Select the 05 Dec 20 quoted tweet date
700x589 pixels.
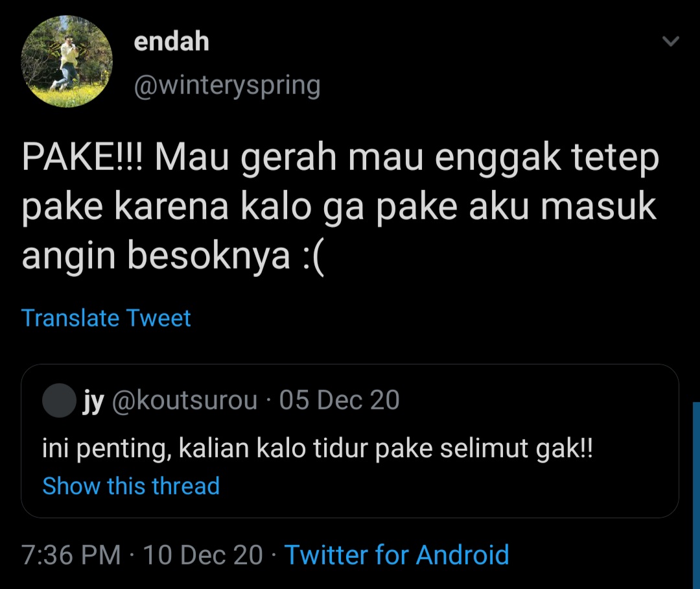(339, 400)
